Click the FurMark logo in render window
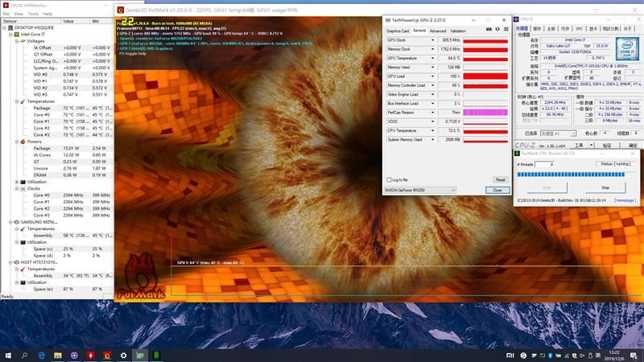The height and width of the screenshot is (362, 644). (142, 277)
